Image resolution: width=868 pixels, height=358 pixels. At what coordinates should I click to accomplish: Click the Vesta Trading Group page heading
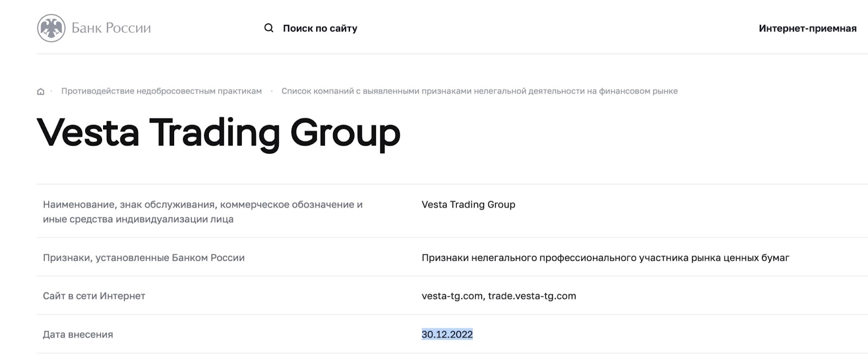[x=219, y=133]
